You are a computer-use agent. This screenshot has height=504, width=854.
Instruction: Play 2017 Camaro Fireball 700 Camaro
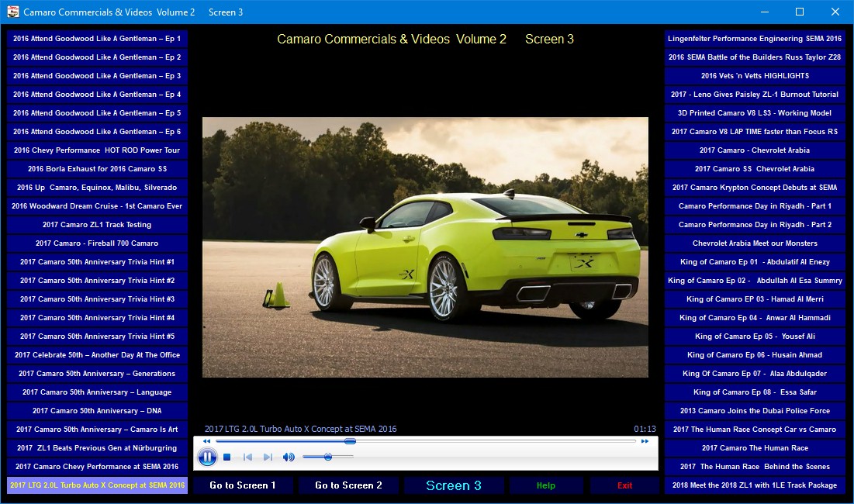97,243
